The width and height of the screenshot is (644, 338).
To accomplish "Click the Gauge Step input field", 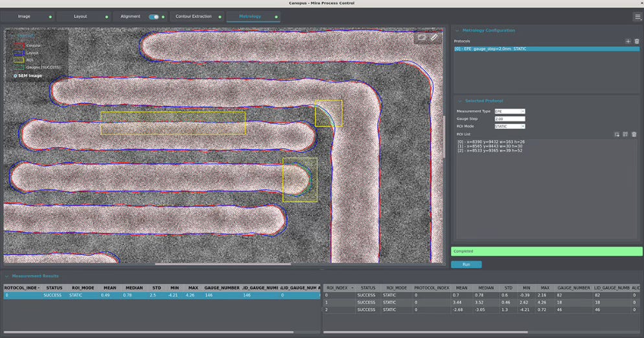I will [509, 119].
